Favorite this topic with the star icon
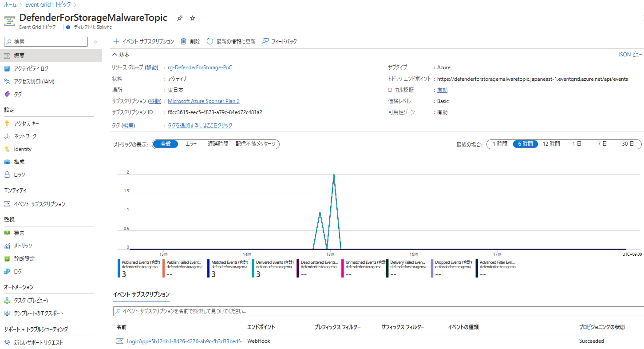 (x=193, y=18)
